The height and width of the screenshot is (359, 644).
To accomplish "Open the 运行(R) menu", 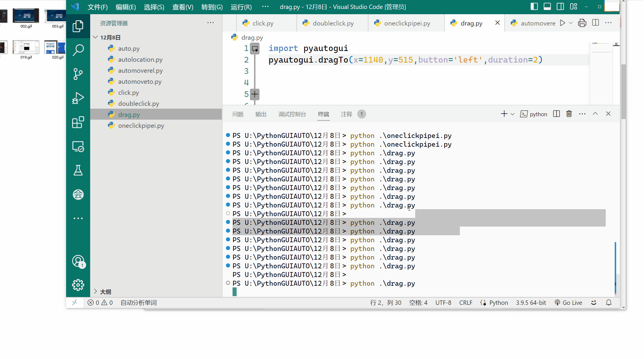I will click(241, 7).
